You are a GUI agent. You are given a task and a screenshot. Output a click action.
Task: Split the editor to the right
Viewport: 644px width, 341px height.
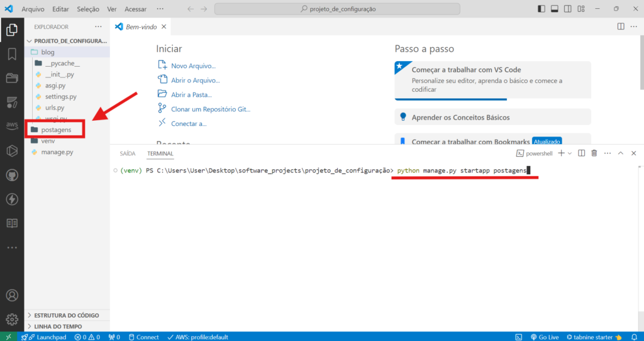click(x=621, y=26)
